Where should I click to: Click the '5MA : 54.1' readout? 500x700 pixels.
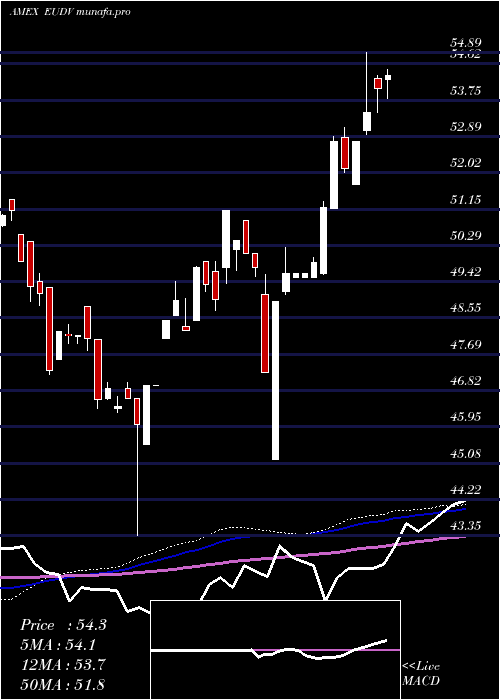pyautogui.click(x=60, y=645)
